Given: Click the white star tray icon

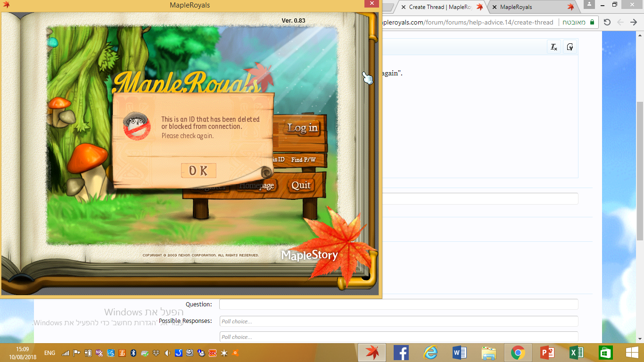Looking at the screenshot, I should 224,353.
